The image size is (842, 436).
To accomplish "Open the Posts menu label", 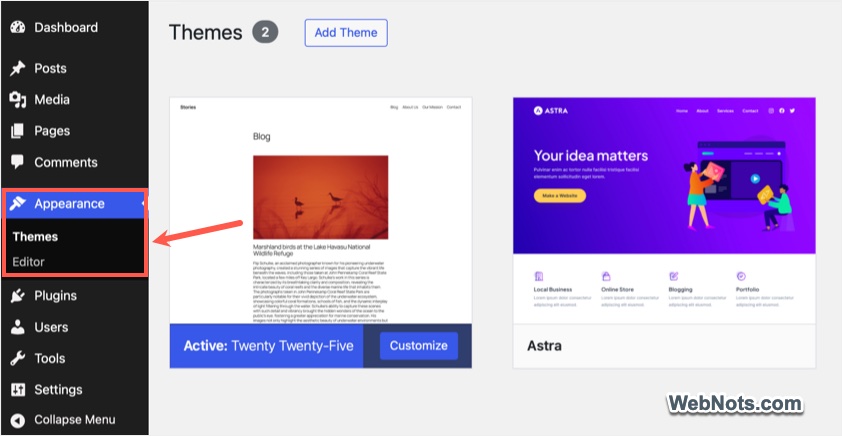I will 50,69.
